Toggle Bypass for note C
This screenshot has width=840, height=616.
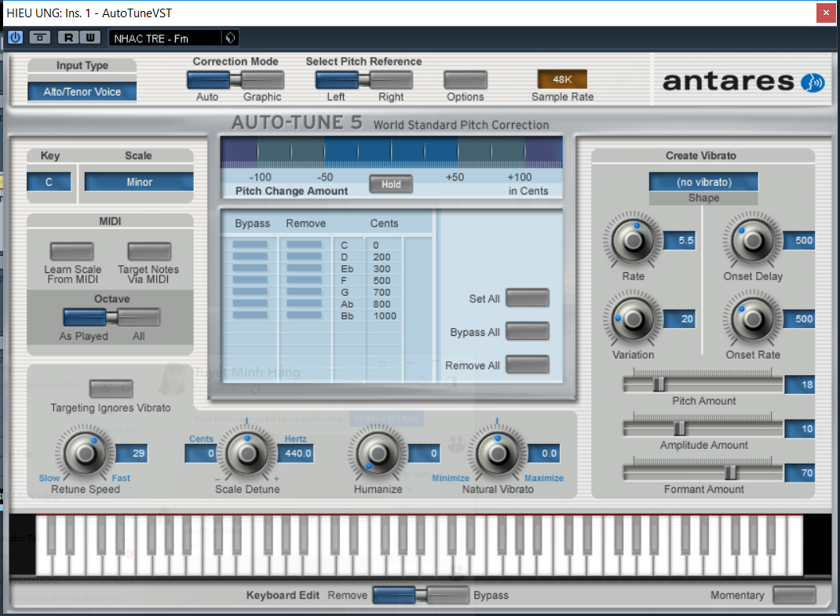pyautogui.click(x=250, y=245)
